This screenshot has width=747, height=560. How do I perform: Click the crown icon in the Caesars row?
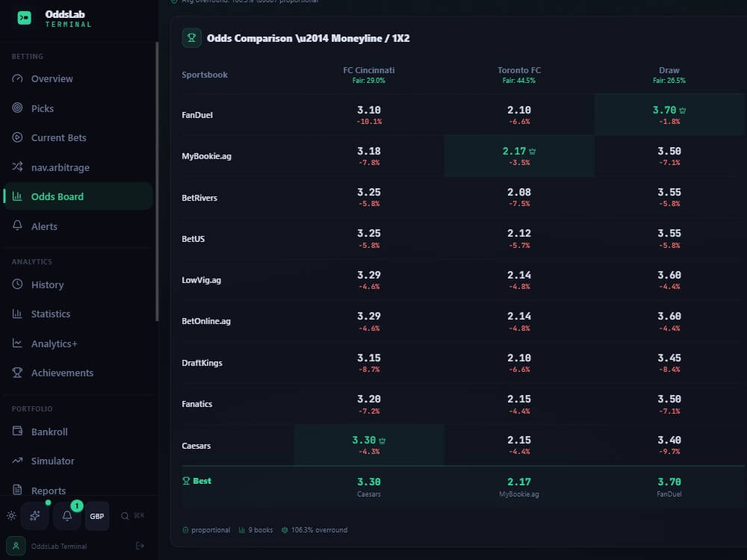coord(382,441)
